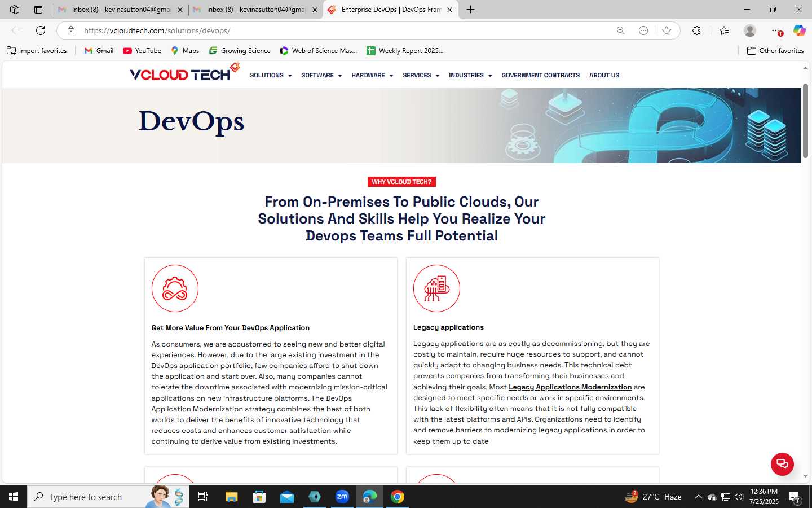Image resolution: width=812 pixels, height=508 pixels.
Task: Click Get More Value From Your DevOps Application heading
Action: 230,327
